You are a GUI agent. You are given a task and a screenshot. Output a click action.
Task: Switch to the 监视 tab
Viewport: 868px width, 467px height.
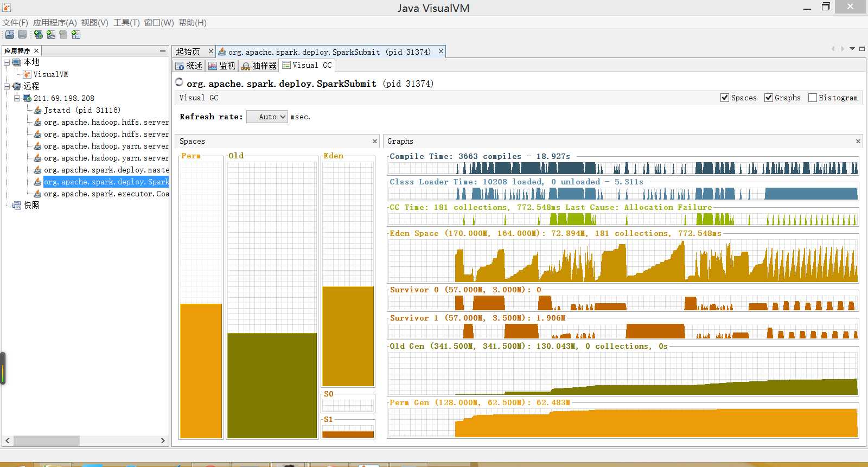point(221,66)
